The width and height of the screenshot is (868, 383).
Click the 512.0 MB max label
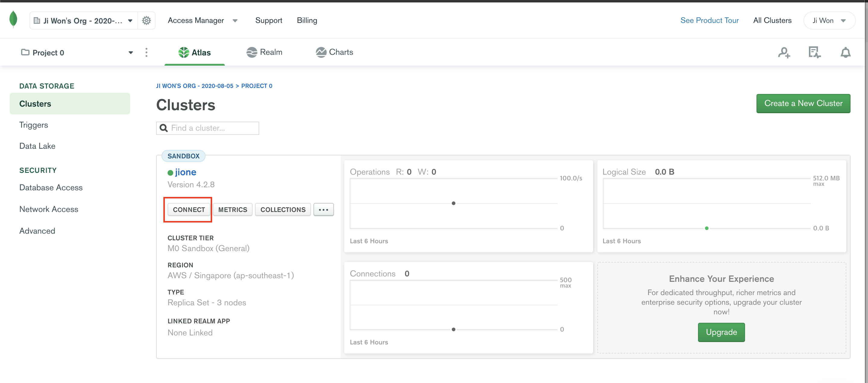pos(826,180)
